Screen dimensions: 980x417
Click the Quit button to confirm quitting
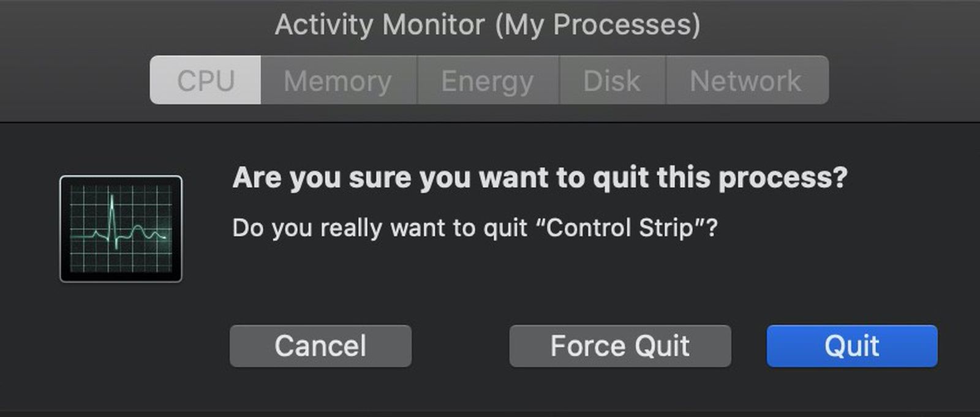(x=851, y=346)
